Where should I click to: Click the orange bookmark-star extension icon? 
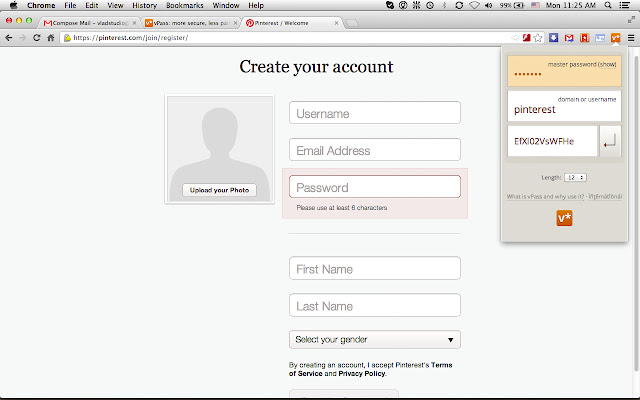pos(584,38)
